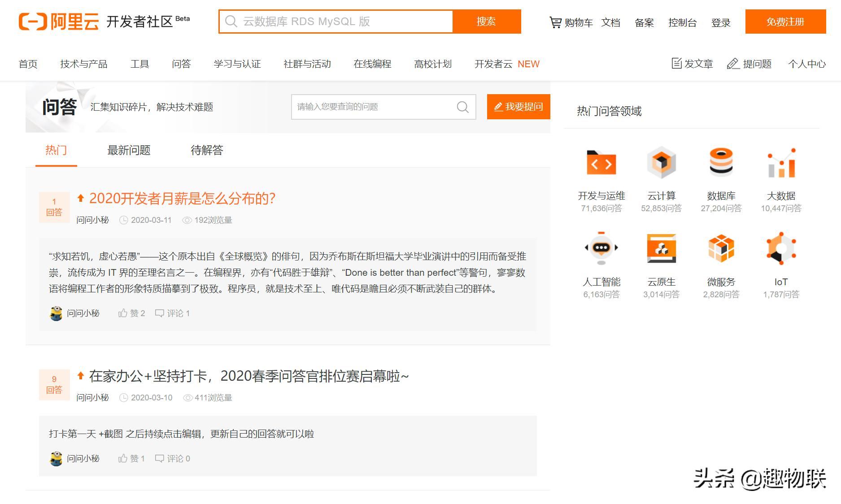The height and width of the screenshot is (504, 841).
Task: Click the magnifier icon in top search bar
Action: click(231, 22)
